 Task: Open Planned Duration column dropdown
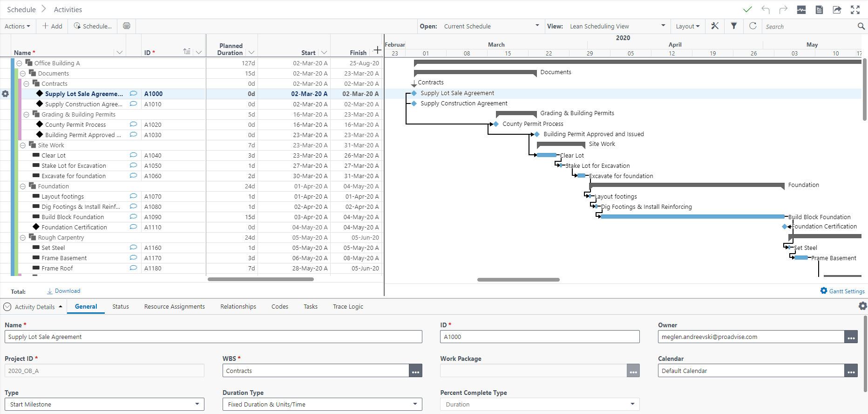(251, 52)
